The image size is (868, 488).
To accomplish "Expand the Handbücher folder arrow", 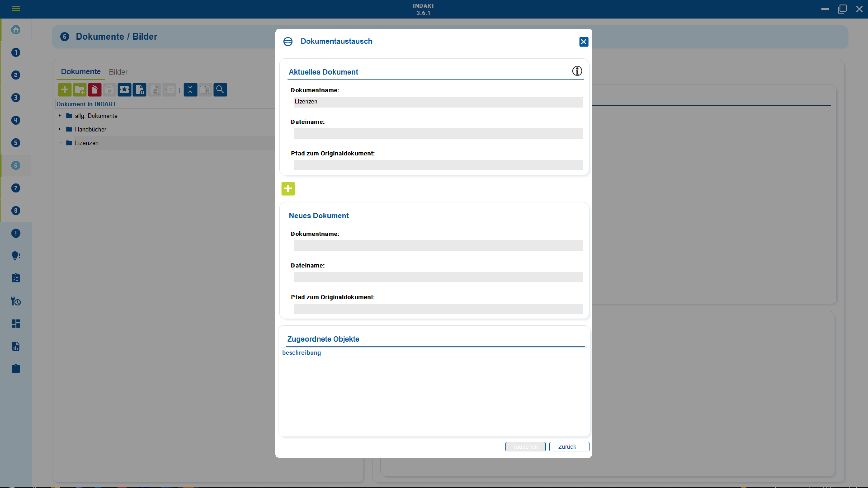I will coord(60,129).
